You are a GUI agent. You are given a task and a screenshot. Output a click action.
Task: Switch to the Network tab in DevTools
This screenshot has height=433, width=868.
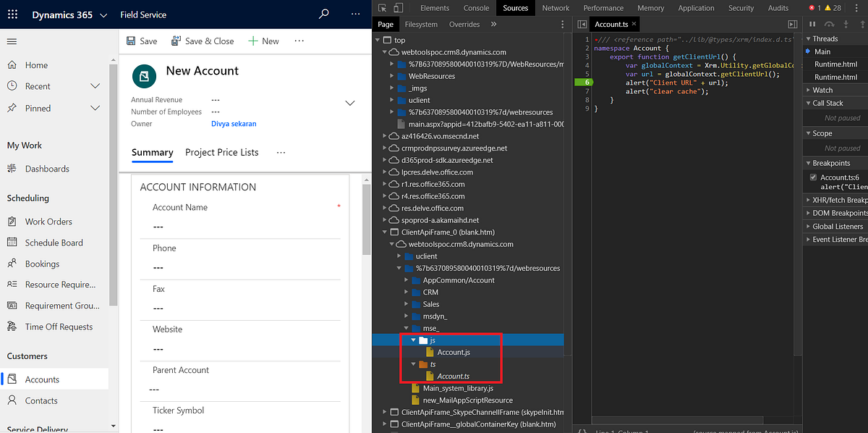(556, 8)
